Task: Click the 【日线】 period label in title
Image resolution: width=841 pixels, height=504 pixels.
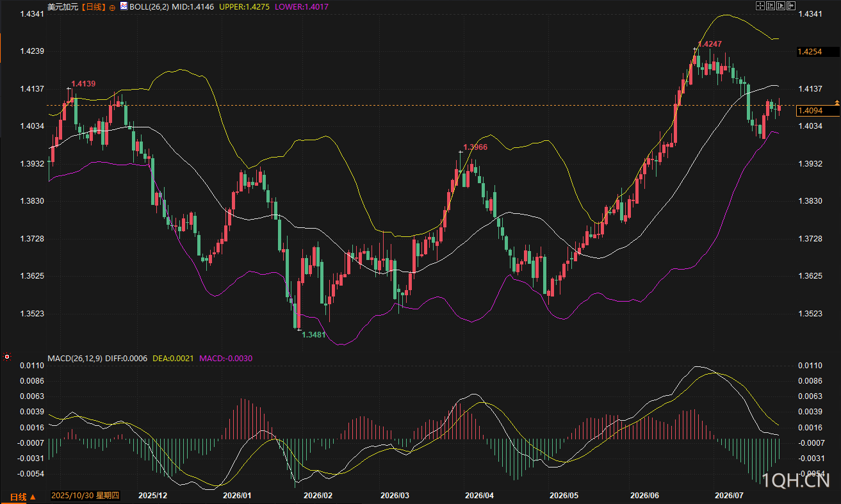Action: tap(94, 7)
